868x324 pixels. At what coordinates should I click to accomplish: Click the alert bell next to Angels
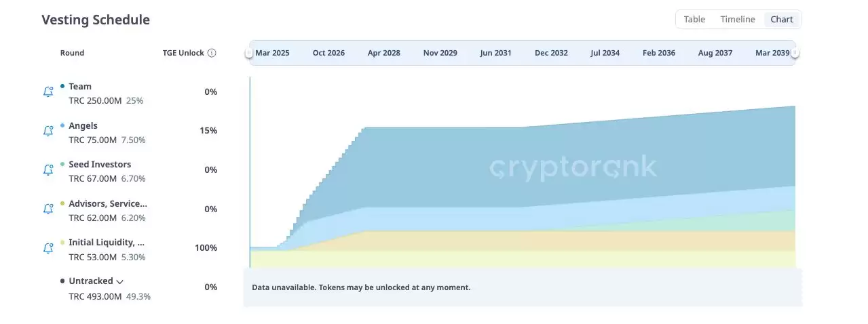click(48, 131)
